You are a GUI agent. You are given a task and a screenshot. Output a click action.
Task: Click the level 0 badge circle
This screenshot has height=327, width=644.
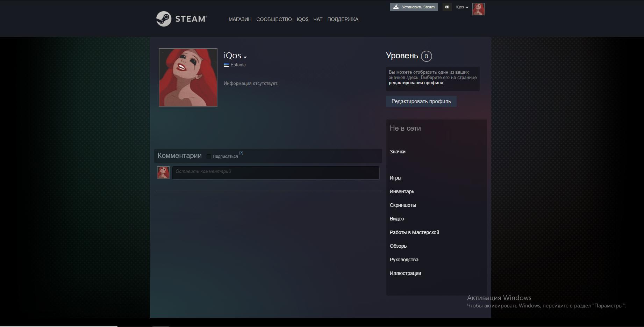[x=426, y=56]
